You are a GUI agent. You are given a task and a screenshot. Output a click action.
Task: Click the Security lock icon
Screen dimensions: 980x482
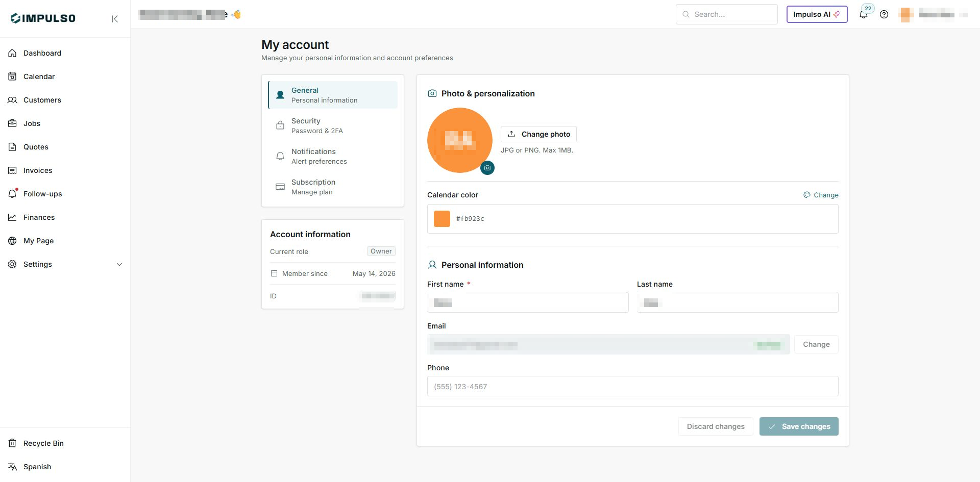[x=280, y=125]
